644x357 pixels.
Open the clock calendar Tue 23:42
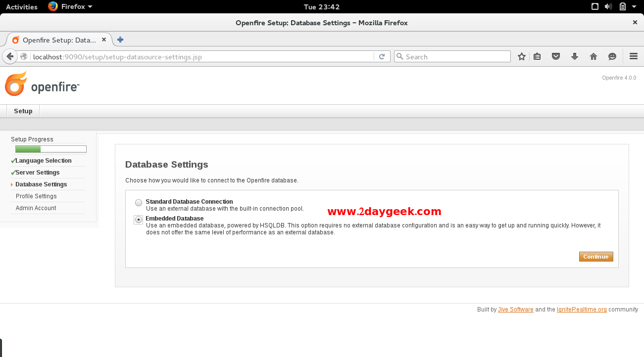322,7
